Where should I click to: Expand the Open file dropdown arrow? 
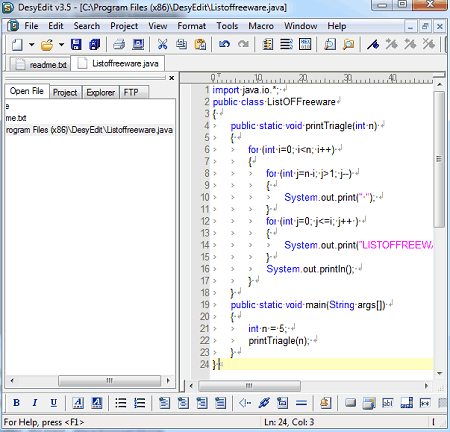coord(61,44)
